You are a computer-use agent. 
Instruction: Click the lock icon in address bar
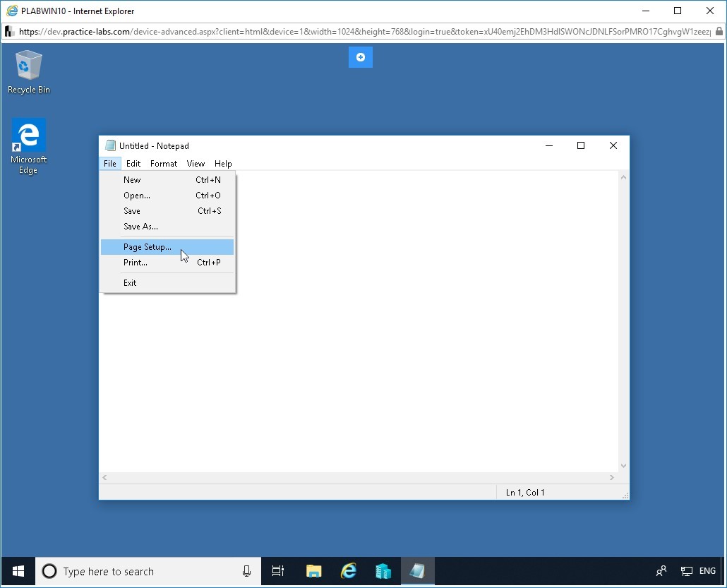(719, 32)
